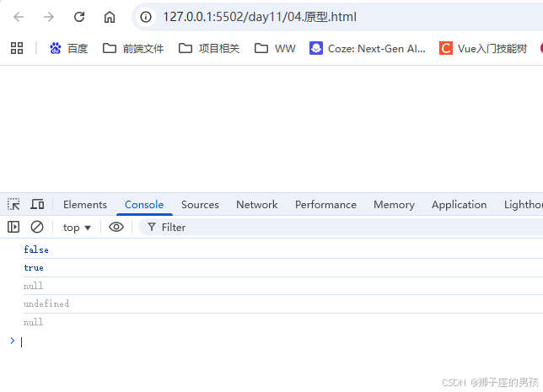Screen dimensions: 543x392
Task: Go back to the previous page
Action: click(19, 17)
